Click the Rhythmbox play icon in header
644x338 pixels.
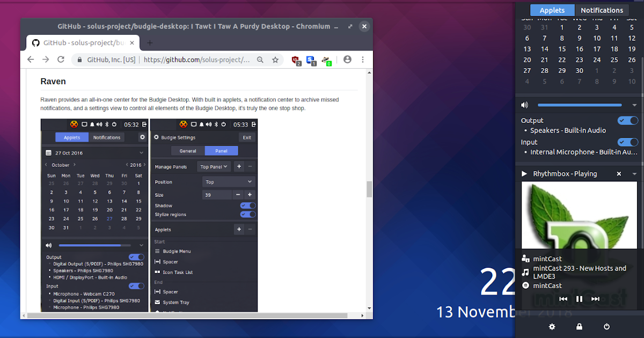tap(524, 174)
